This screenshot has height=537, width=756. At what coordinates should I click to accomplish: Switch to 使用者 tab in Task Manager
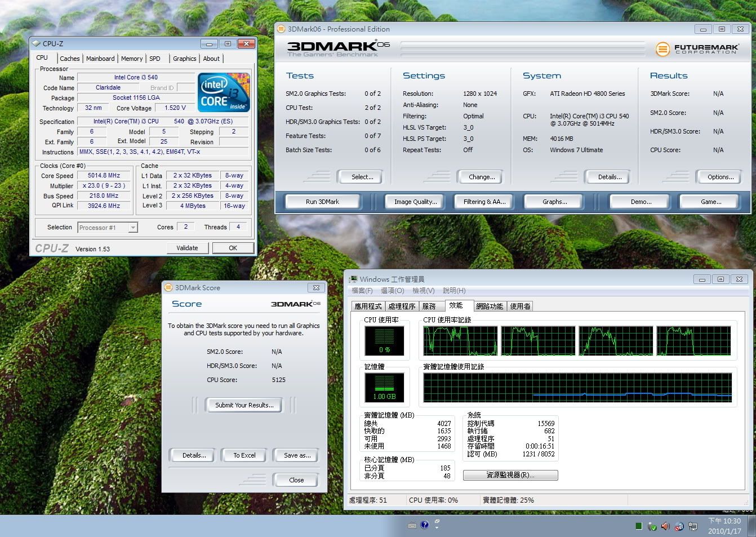(x=520, y=307)
